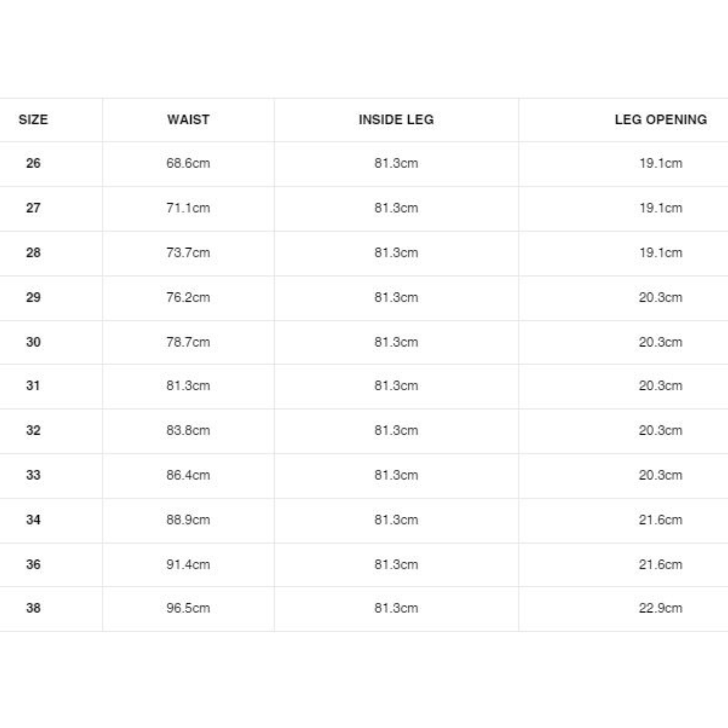Click the leg opening value for size 36
728x728 pixels.
pos(660,565)
